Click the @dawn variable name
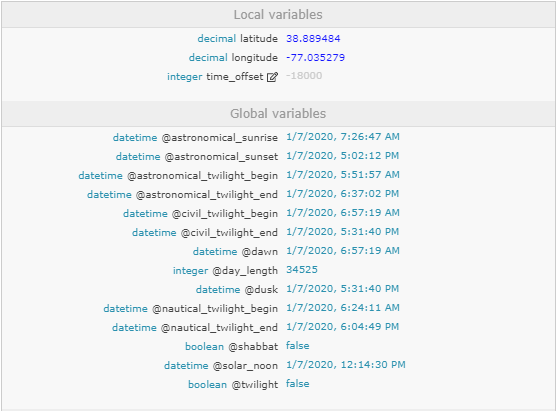 [260, 252]
